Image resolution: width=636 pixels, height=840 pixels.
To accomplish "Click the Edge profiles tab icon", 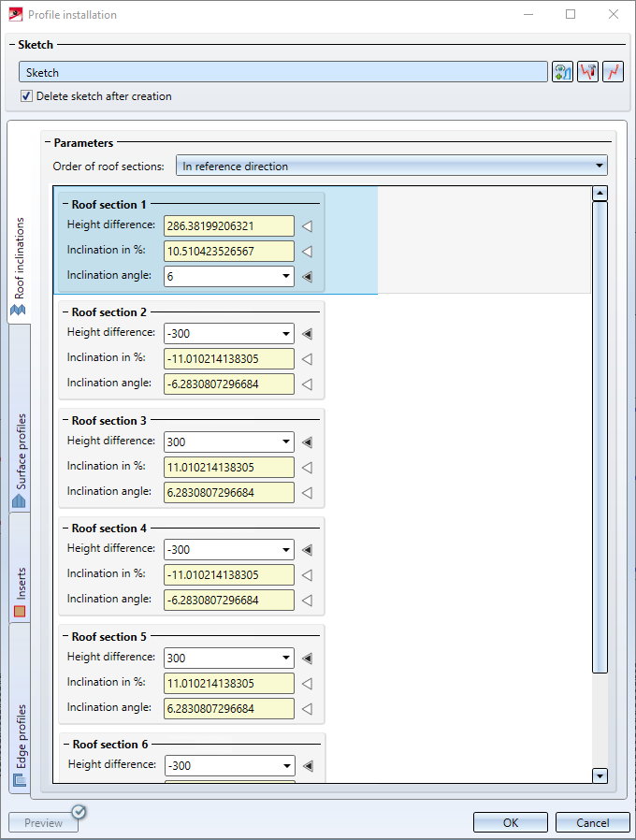I will pos(20,780).
